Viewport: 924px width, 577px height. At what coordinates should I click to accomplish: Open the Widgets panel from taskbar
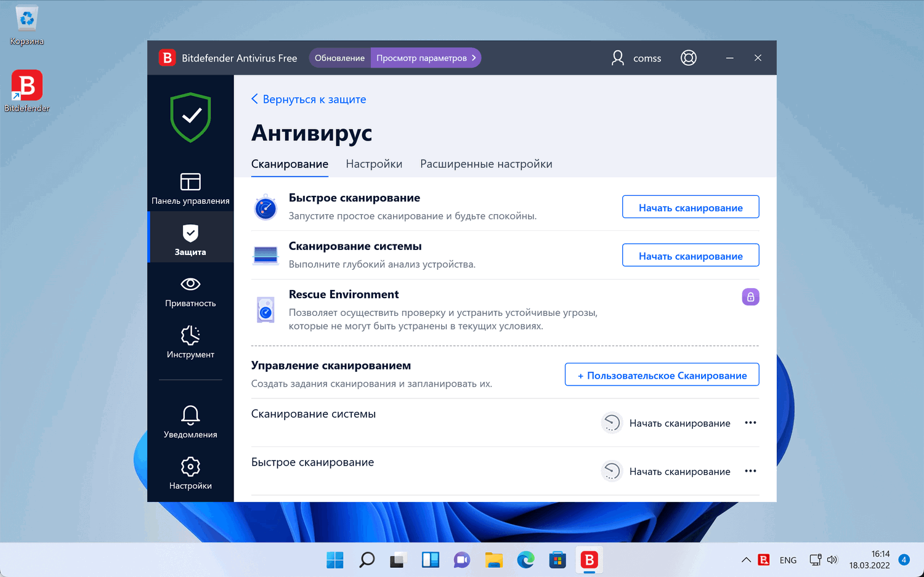(x=431, y=560)
